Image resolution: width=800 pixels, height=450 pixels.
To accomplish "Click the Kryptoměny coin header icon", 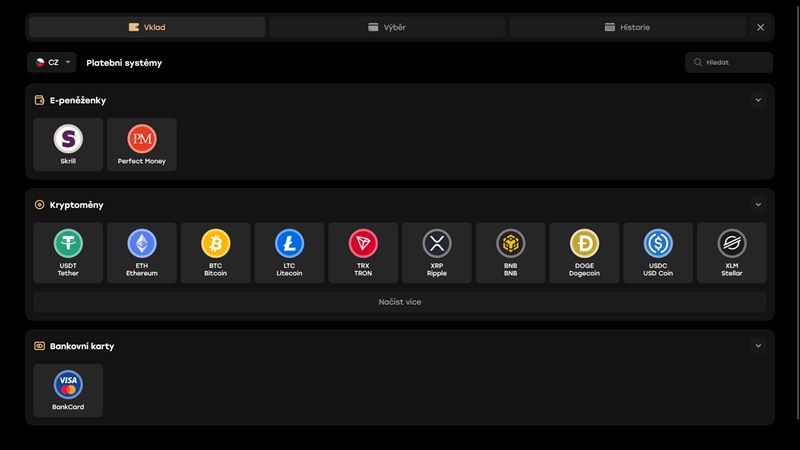I will [x=39, y=205].
